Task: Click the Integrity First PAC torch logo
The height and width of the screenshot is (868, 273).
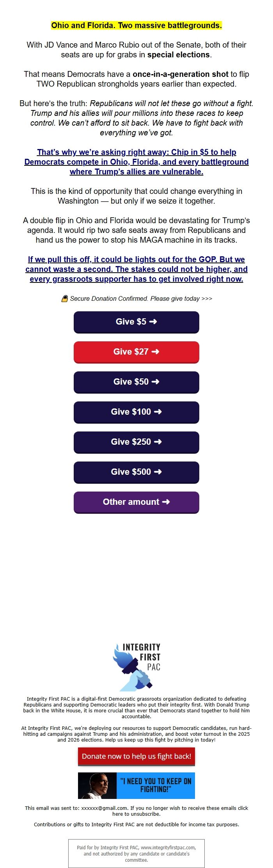Action: coord(136,667)
